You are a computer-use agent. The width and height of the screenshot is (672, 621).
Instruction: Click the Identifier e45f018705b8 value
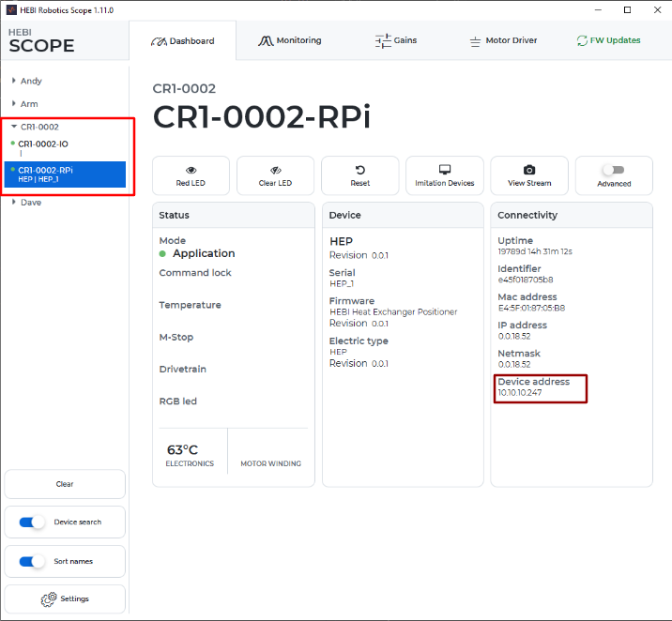pyautogui.click(x=526, y=280)
